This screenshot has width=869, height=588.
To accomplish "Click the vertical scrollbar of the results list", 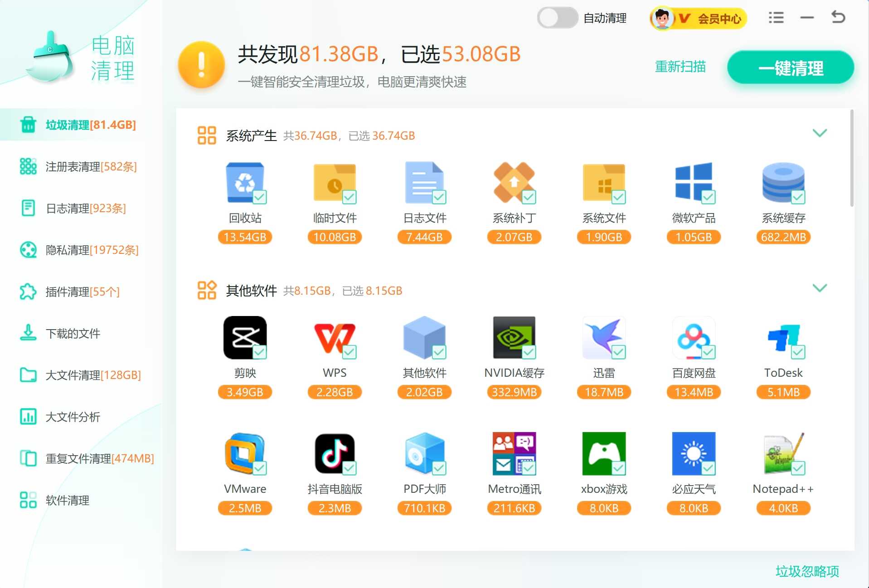I will click(852, 158).
